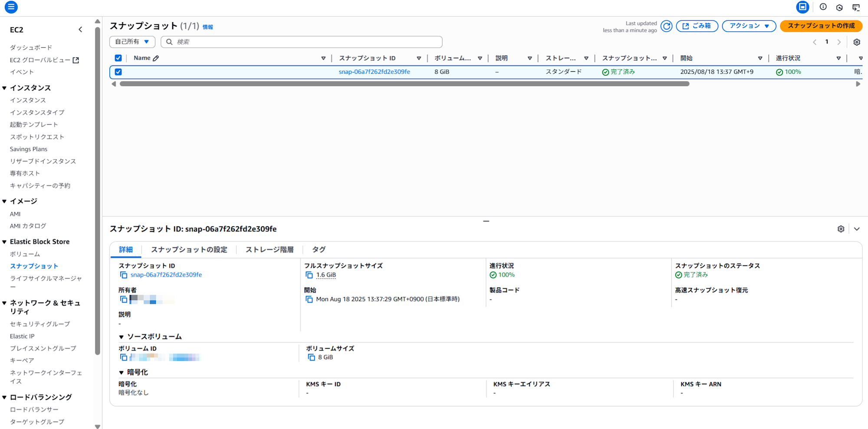Switch to the 詳細 tab
The width and height of the screenshot is (868, 429).
pyautogui.click(x=126, y=250)
